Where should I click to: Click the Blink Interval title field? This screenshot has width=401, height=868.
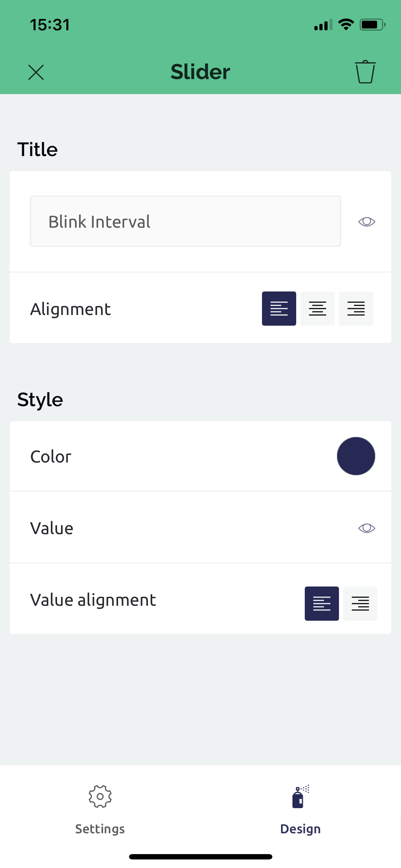(x=185, y=221)
